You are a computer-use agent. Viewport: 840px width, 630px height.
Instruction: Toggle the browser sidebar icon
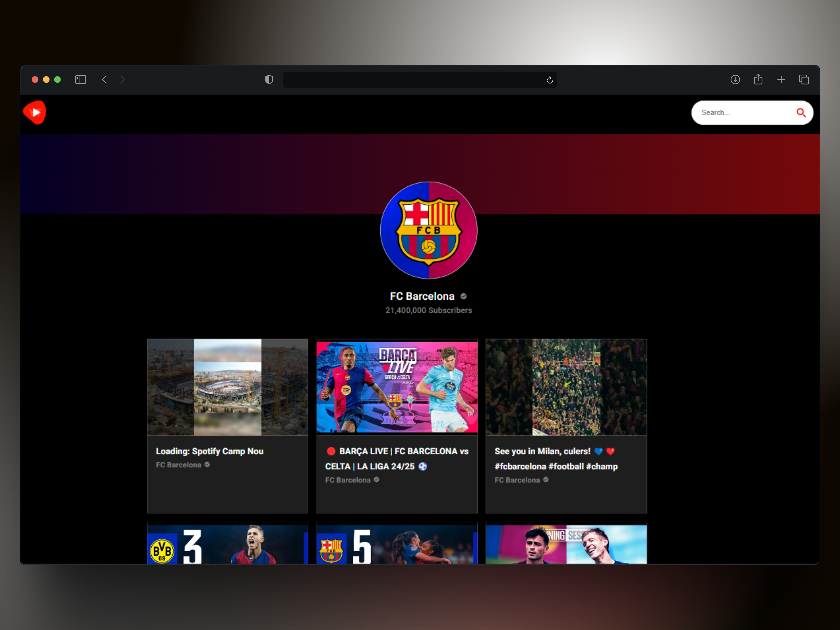[80, 80]
